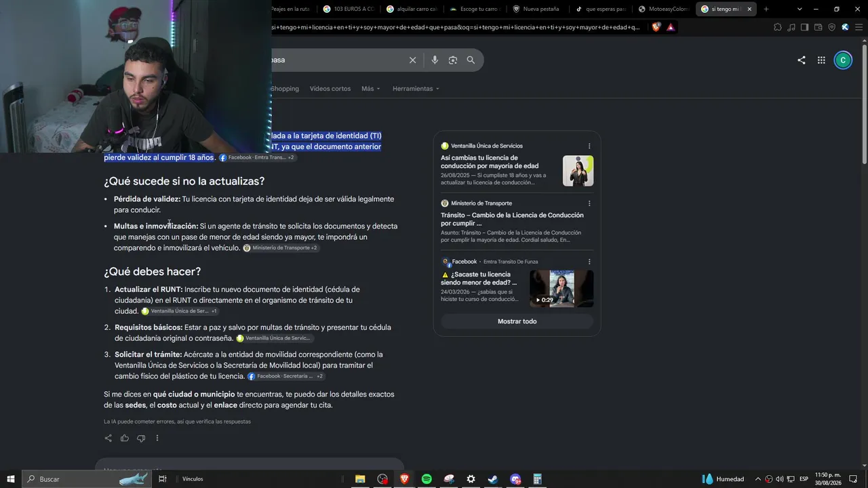Open Settings gear from the taskbar

tap(471, 479)
